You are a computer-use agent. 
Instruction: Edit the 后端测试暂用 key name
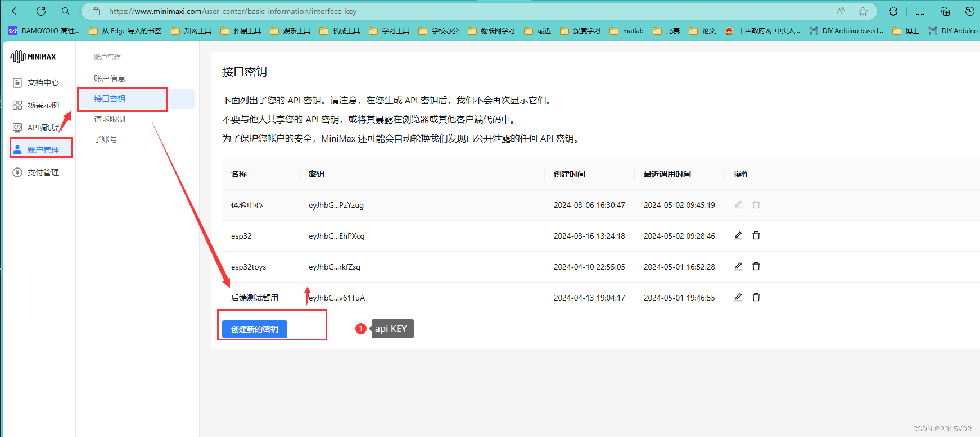click(x=738, y=297)
